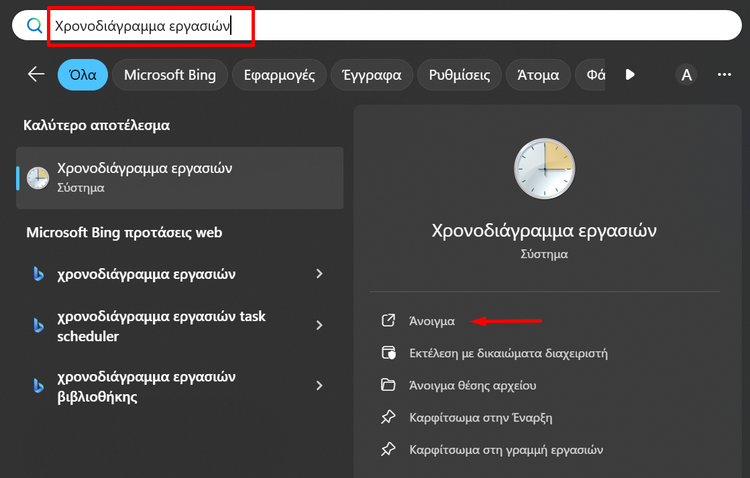Image resolution: width=750 pixels, height=478 pixels.
Task: Switch to the Εφαρμογές tab
Action: pos(279,75)
